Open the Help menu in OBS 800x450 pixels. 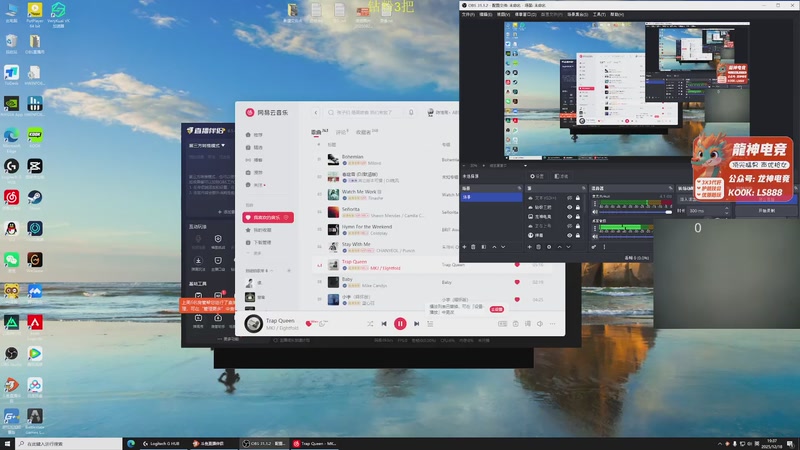pos(617,14)
